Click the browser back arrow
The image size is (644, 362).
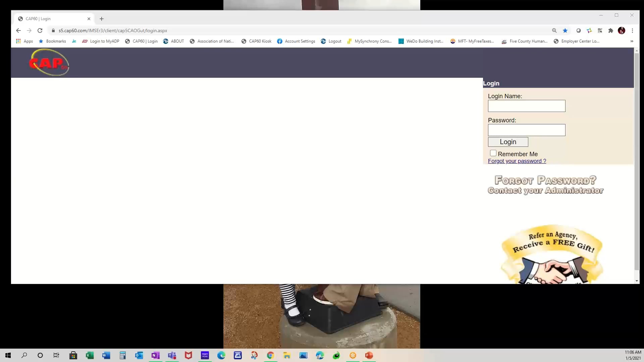pos(18,31)
